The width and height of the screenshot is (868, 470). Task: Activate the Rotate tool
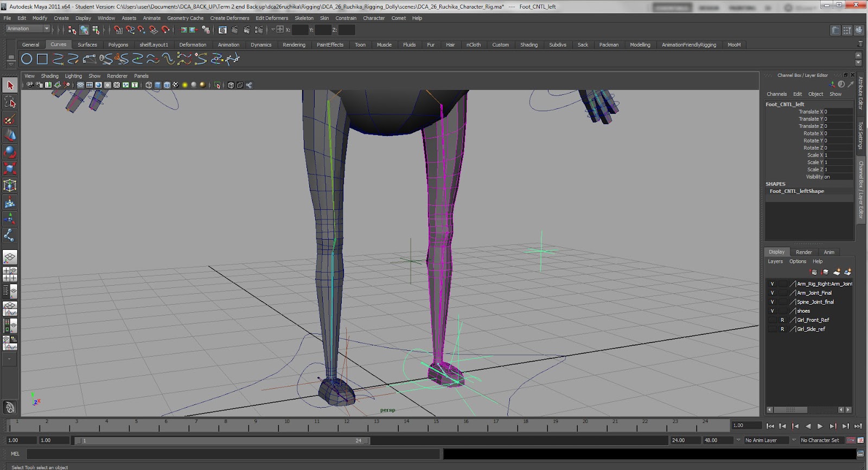(10, 152)
